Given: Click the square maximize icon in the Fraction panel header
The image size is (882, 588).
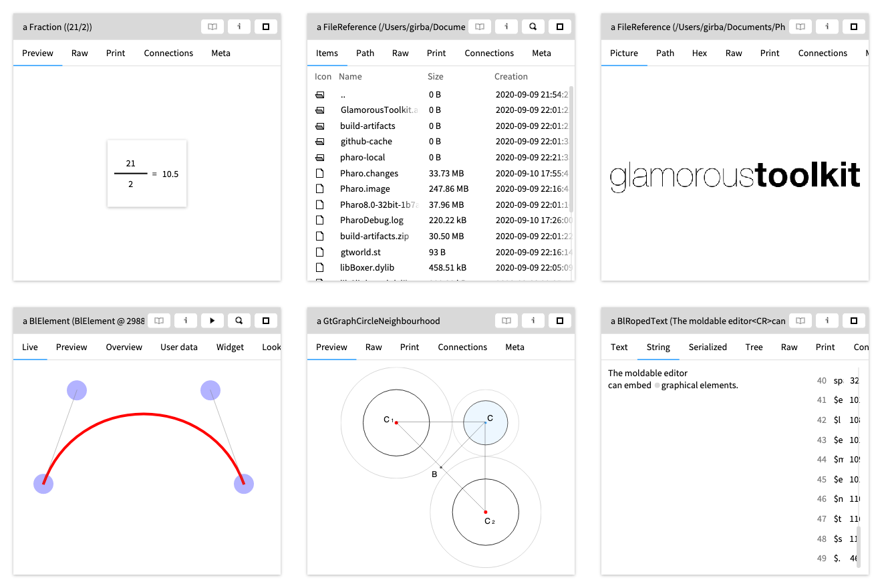Looking at the screenshot, I should [x=266, y=27].
